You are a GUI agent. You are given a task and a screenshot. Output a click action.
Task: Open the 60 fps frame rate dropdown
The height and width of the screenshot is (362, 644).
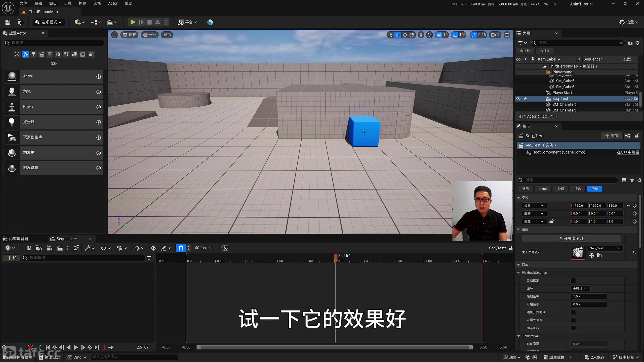coord(203,248)
